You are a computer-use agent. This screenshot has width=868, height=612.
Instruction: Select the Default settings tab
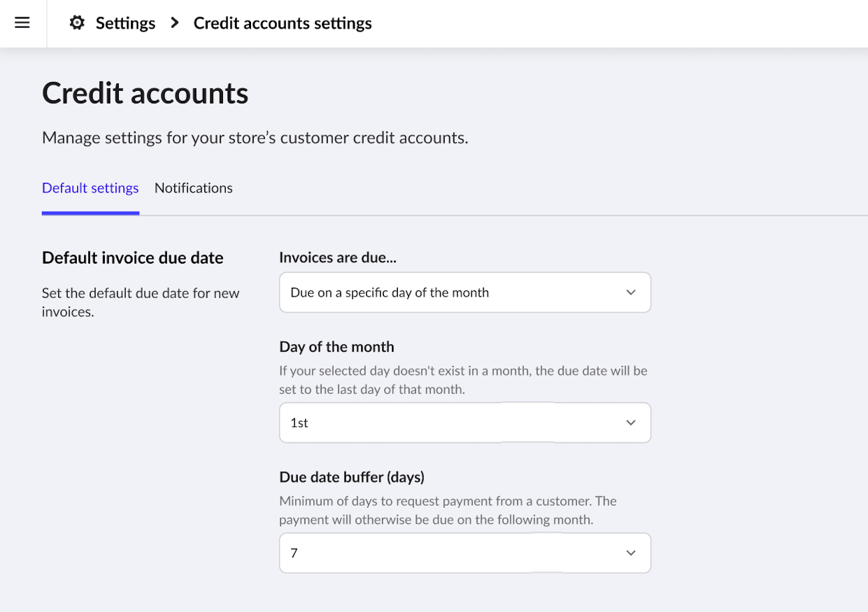90,188
